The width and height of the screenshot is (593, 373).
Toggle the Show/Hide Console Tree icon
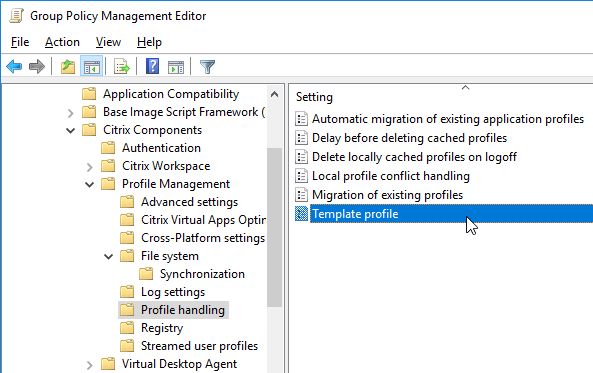click(x=92, y=67)
